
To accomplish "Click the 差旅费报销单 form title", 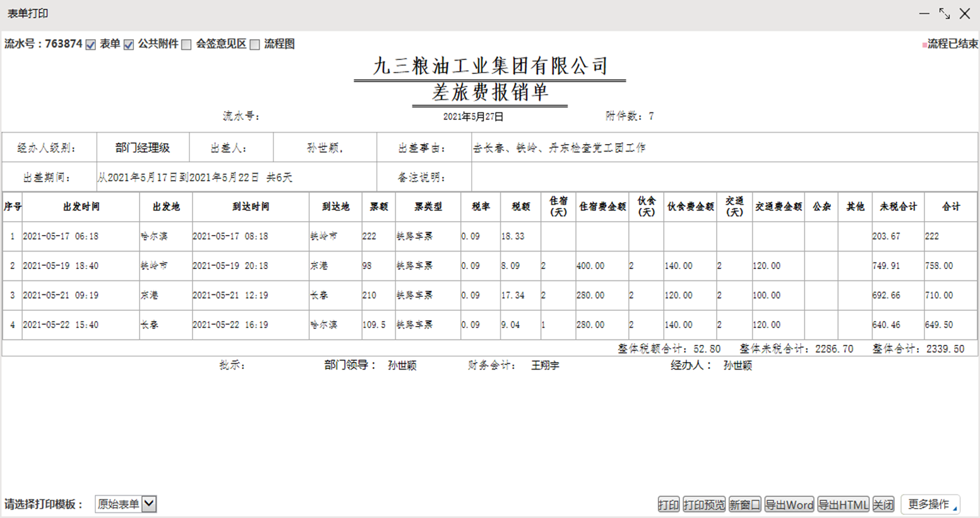I will [490, 93].
